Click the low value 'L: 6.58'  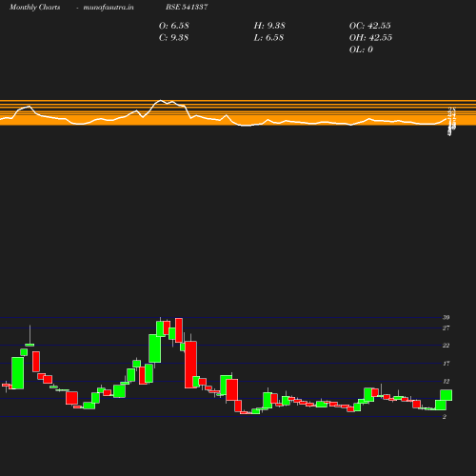tap(268, 38)
